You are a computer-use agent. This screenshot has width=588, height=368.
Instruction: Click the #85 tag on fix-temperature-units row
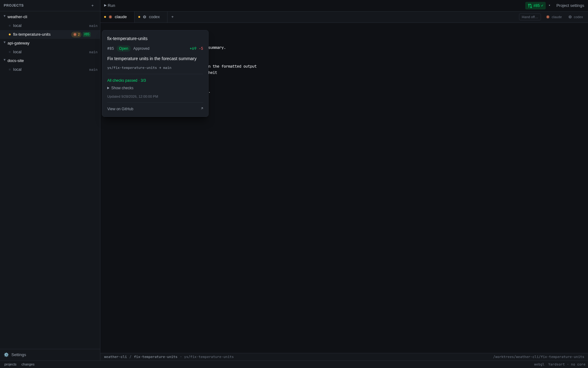87,34
